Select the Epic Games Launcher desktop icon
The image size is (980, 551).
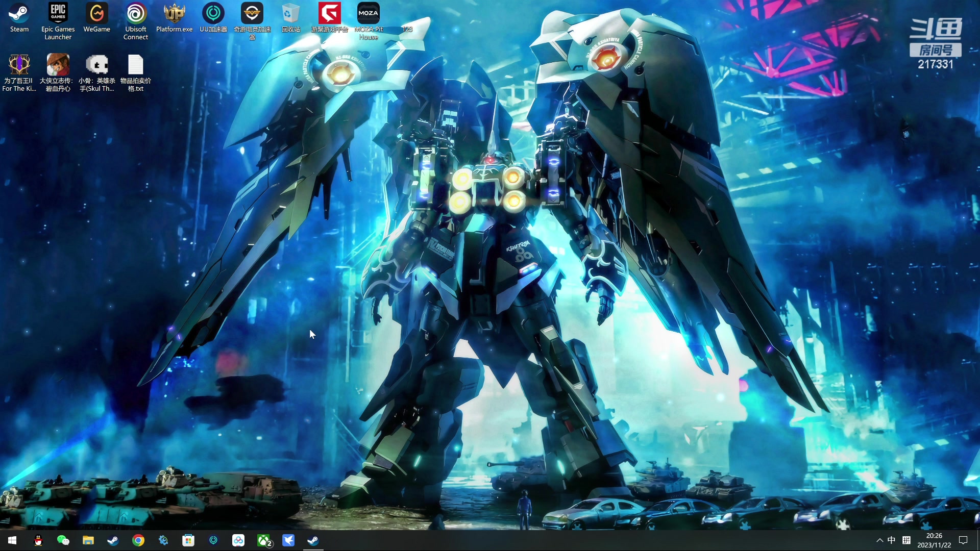click(x=58, y=21)
